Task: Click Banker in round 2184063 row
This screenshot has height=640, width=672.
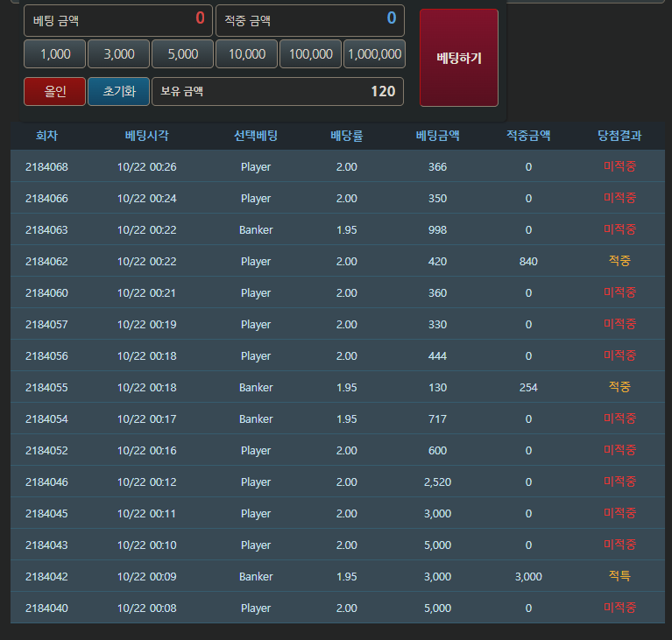Action: pos(256,230)
